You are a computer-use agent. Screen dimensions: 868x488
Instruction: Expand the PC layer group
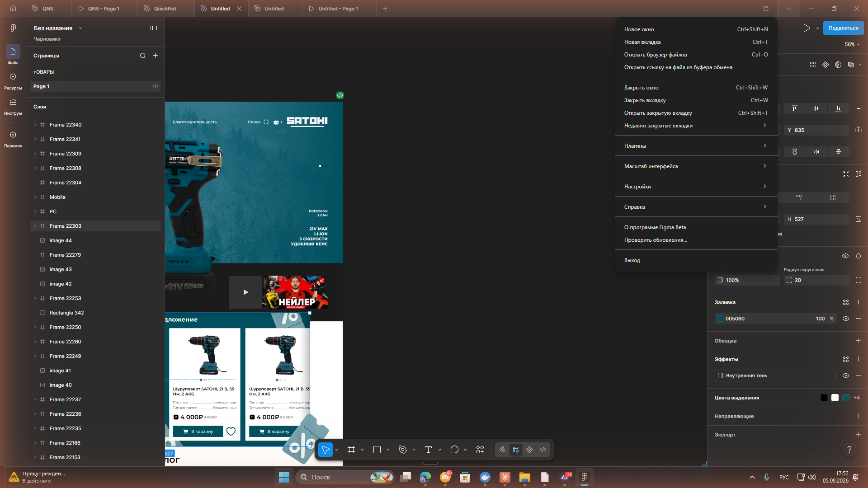pyautogui.click(x=35, y=211)
